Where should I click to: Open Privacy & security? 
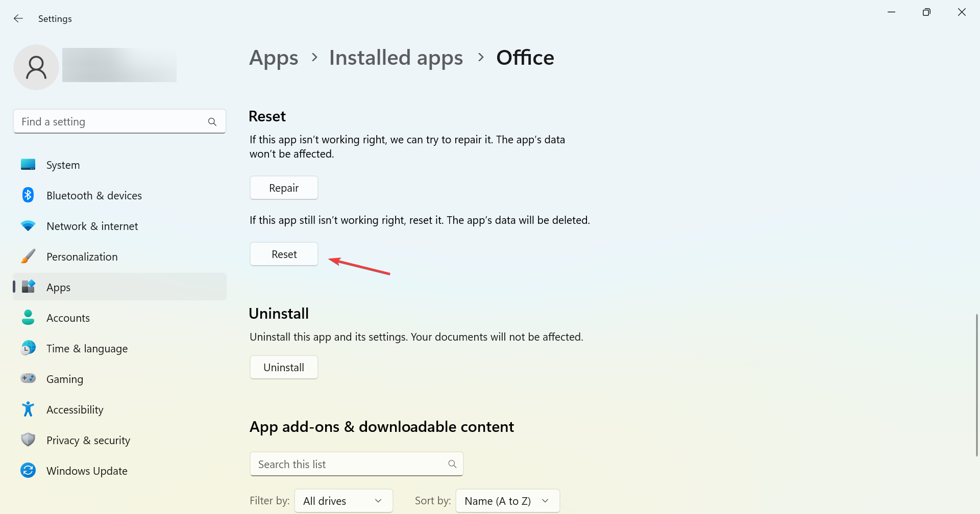pyautogui.click(x=119, y=440)
